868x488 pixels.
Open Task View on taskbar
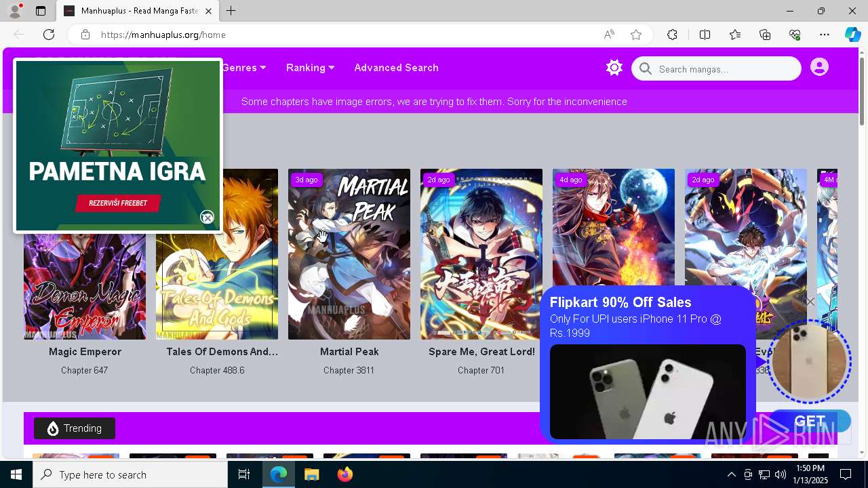(244, 474)
